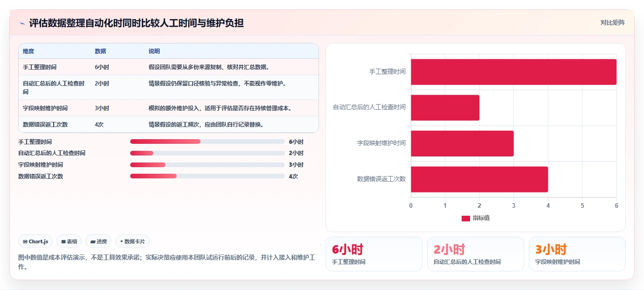644x290 pixels.
Task: Click the page title 评估数据整理自动化时间
Action: (136, 23)
